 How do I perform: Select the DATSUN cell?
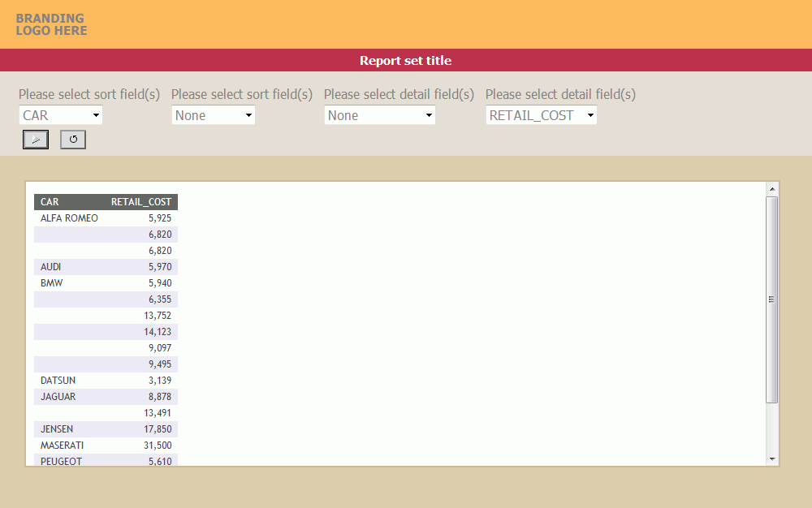(58, 381)
